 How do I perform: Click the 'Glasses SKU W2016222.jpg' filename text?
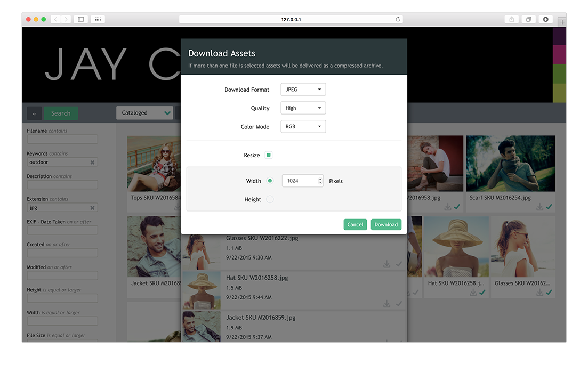262,238
